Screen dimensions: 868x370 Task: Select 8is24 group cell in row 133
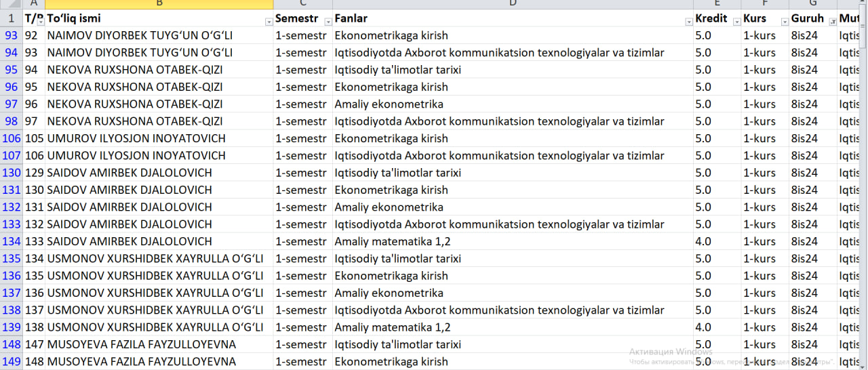pos(813,224)
